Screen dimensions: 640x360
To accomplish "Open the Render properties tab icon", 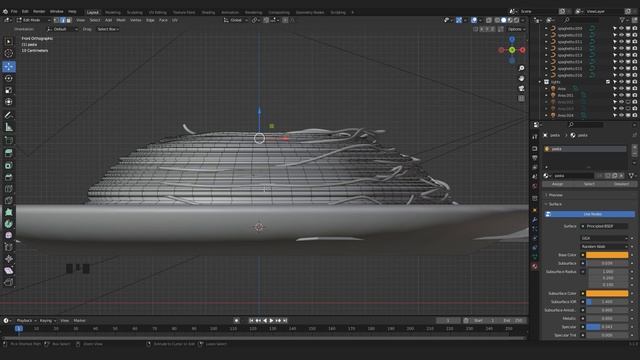I will [x=535, y=149].
